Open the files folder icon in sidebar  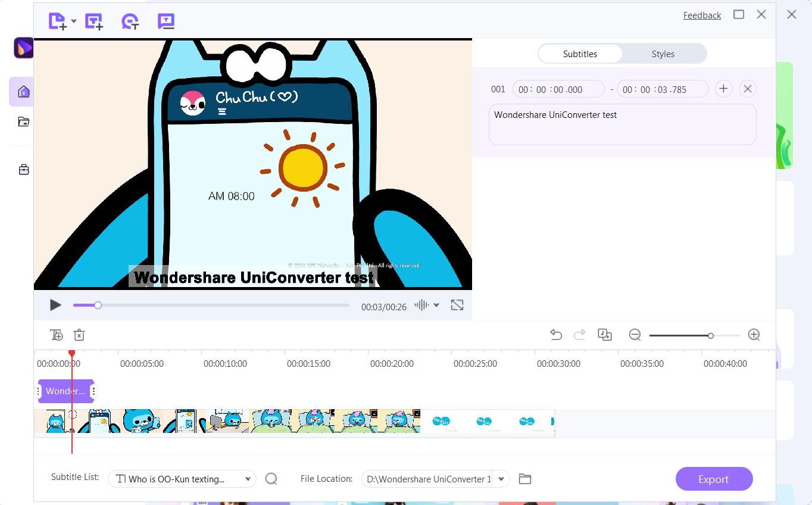[24, 122]
